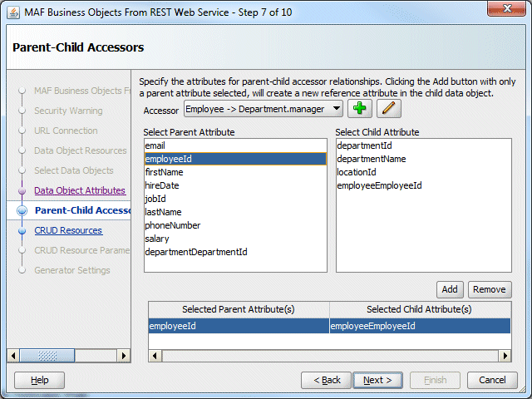
Task: Select hireDate parent attribute
Action: [235, 185]
